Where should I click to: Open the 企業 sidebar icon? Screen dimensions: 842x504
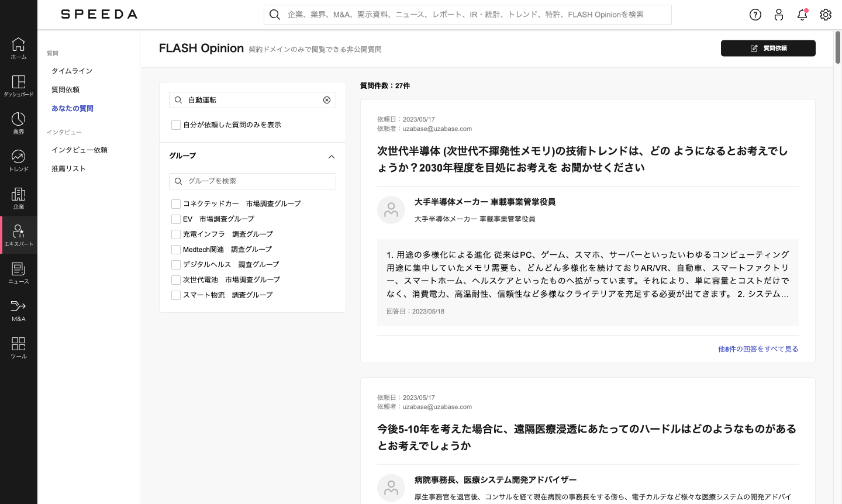(18, 194)
